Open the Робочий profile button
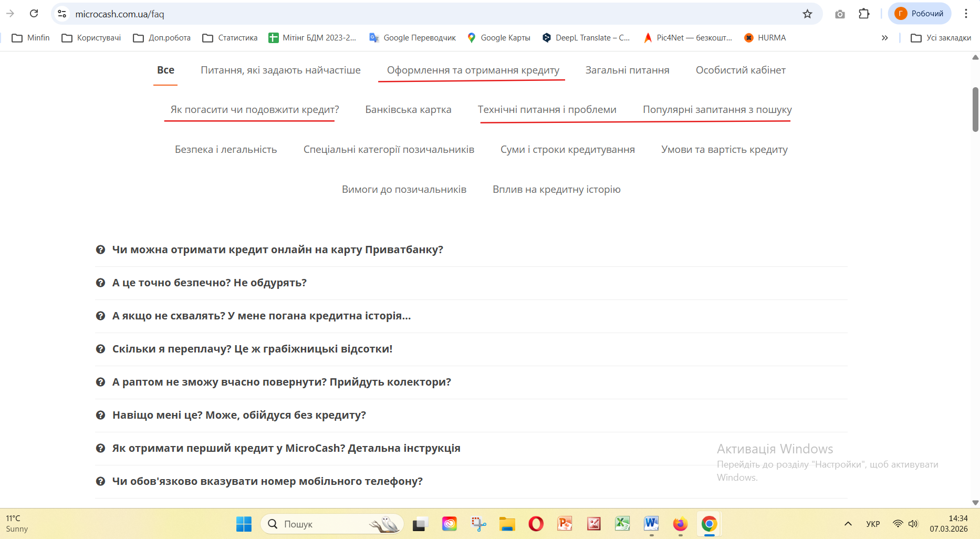980x539 pixels. click(x=920, y=14)
